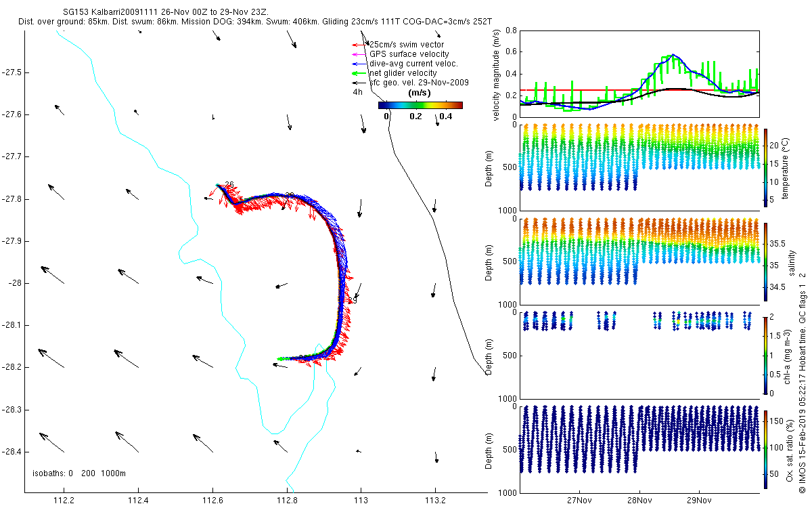The image size is (812, 508).
Task: Click the green net glider legend arrow
Action: [359, 73]
